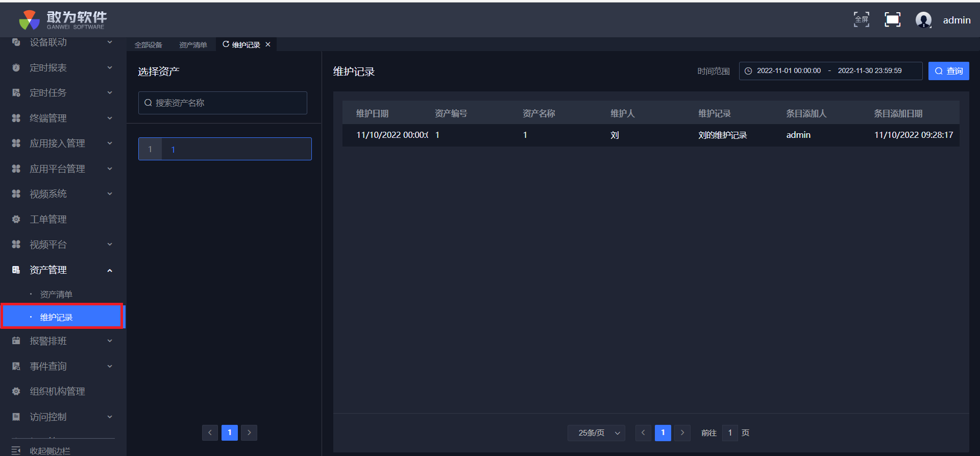980x456 pixels.
Task: Click the refresh icon on 维护记录 tab
Action: 226,44
